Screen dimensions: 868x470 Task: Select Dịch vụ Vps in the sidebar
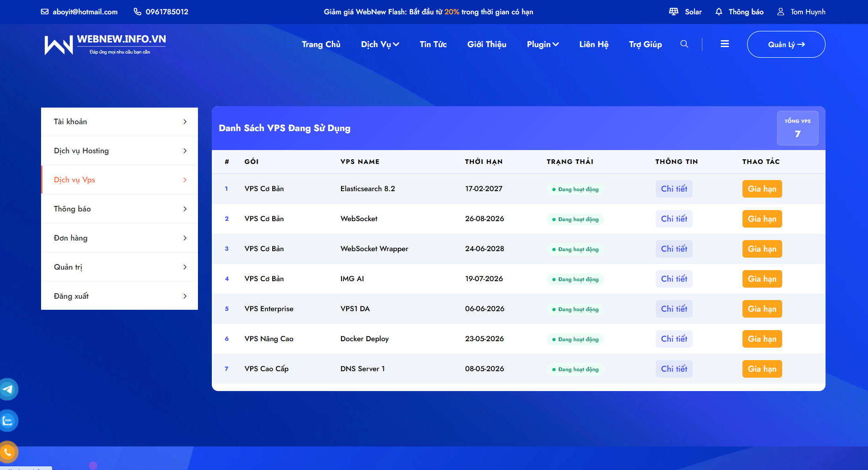[120, 180]
